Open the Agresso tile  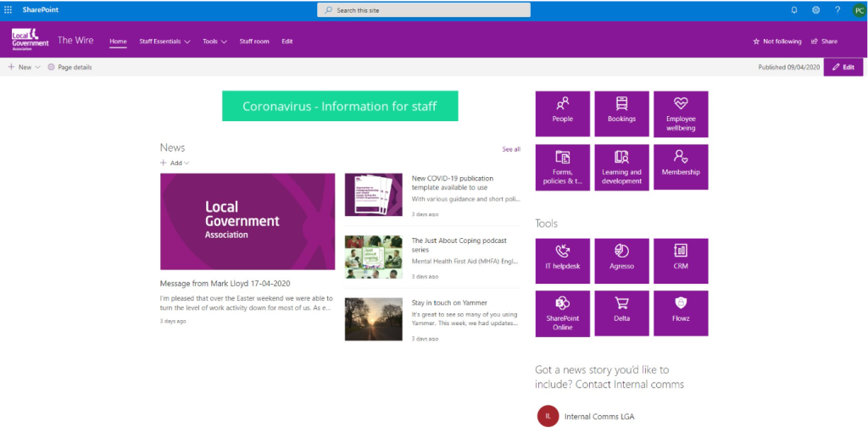(x=621, y=261)
